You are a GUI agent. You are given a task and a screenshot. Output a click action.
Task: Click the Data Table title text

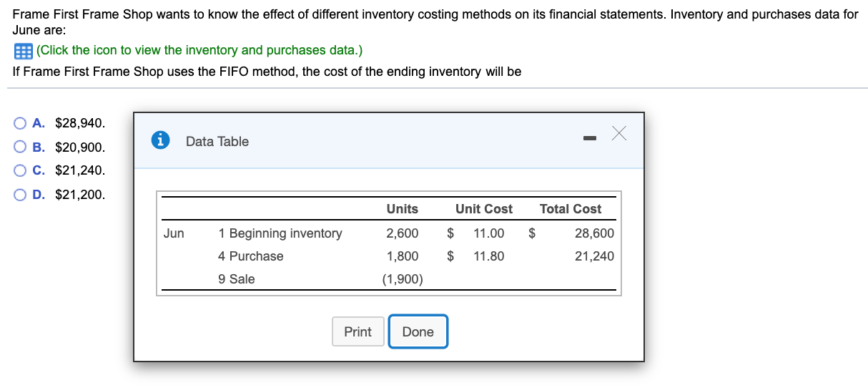pos(217,142)
